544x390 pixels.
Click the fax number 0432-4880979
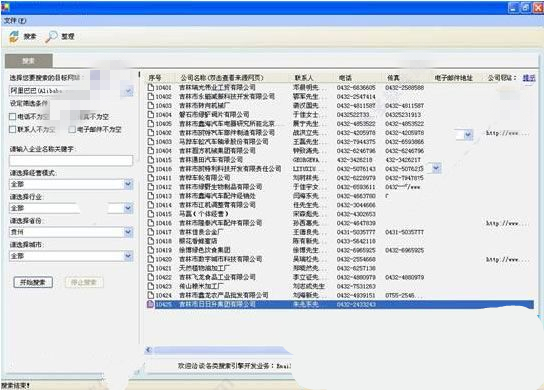tap(405, 277)
